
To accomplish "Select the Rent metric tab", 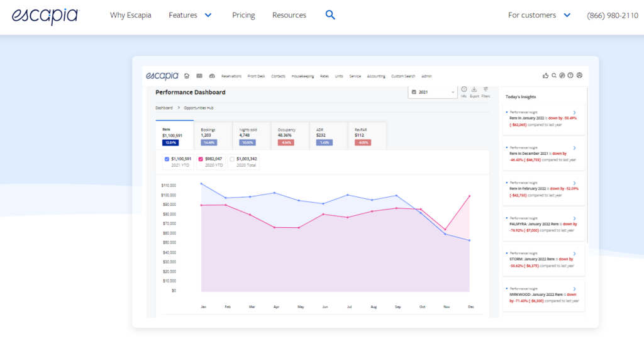I will pos(175,135).
